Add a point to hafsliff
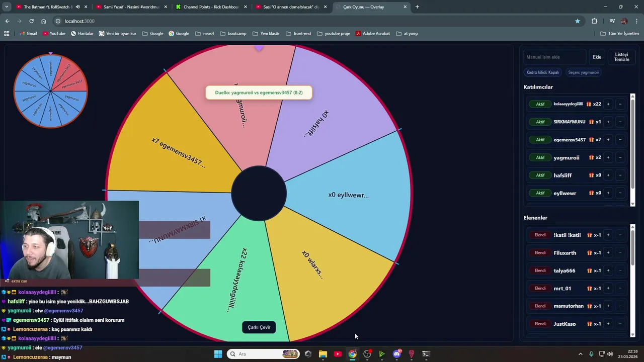644x362 pixels. (x=608, y=175)
